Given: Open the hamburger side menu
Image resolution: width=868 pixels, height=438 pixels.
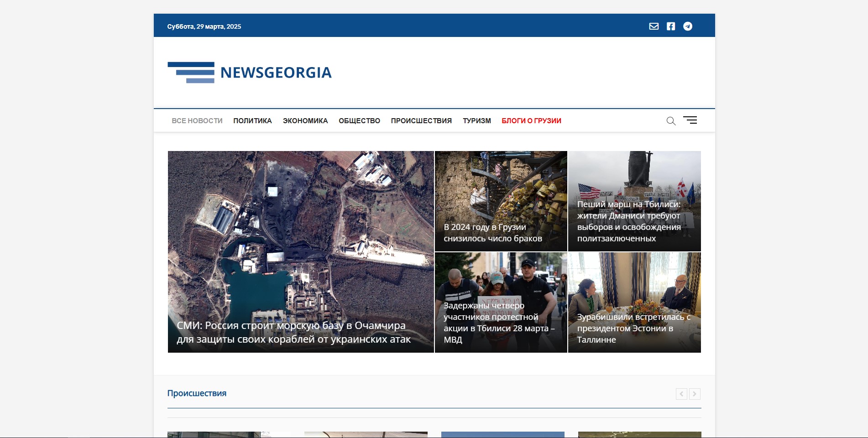Looking at the screenshot, I should [x=690, y=120].
